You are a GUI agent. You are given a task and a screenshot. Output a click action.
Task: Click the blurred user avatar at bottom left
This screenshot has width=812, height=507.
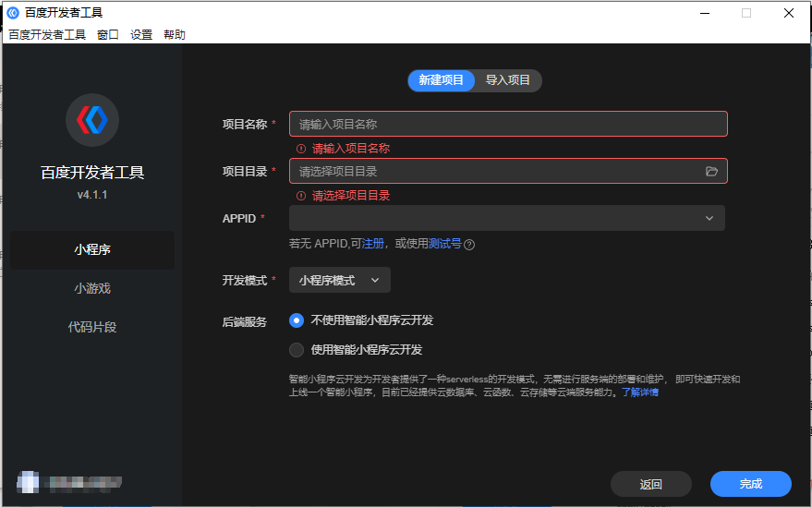tap(28, 482)
